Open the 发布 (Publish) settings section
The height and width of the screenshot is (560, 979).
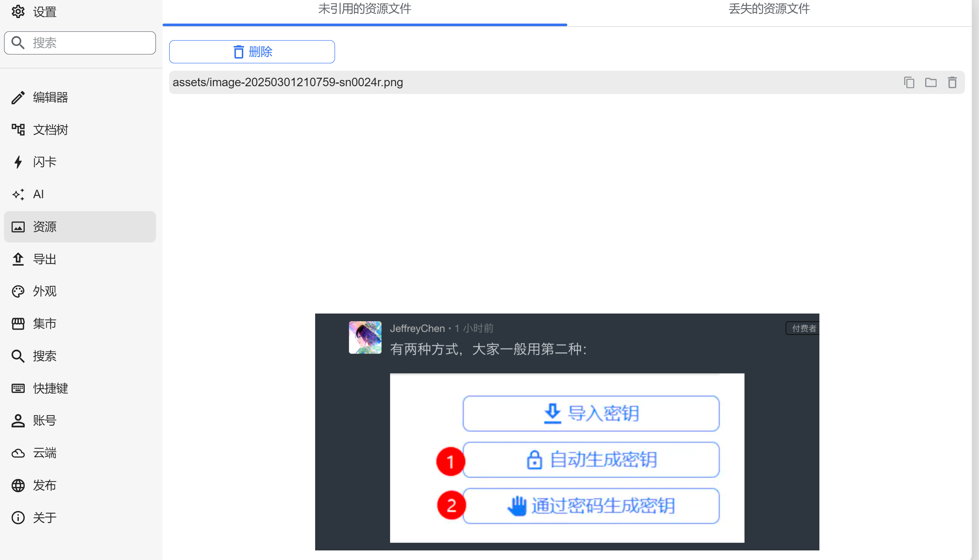(44, 485)
